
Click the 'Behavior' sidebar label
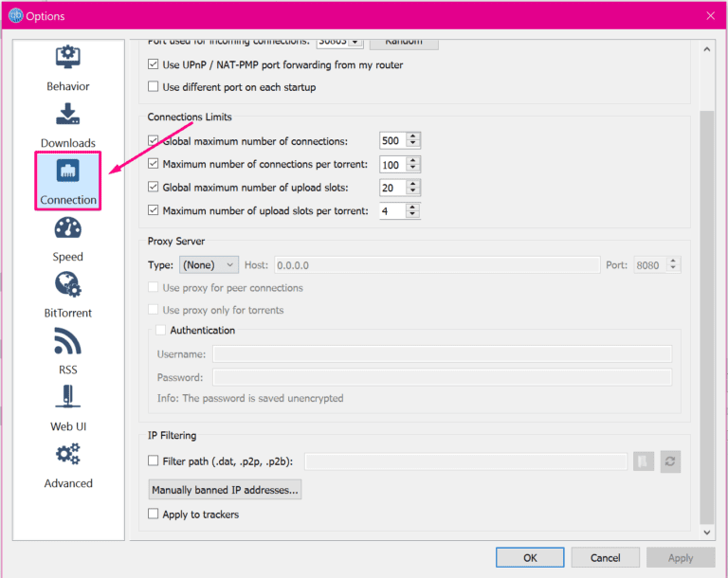[x=68, y=86]
